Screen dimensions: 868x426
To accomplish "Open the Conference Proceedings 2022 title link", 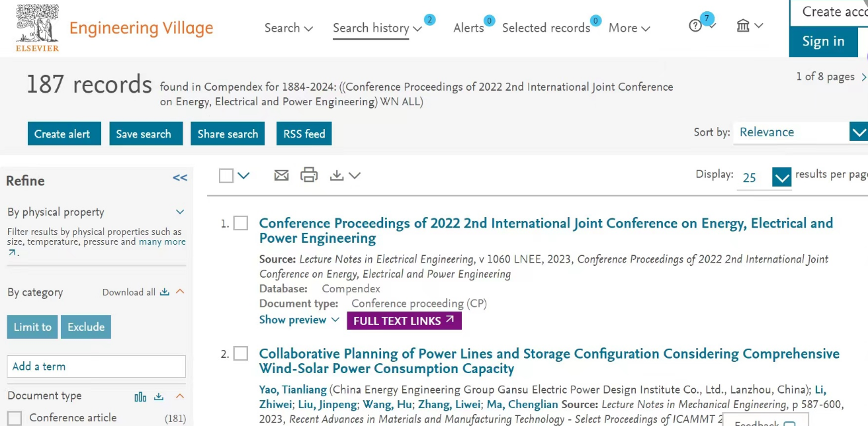I will click(546, 231).
